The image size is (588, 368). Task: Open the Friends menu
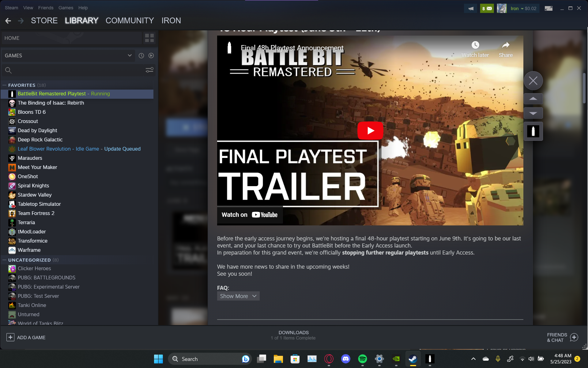[46, 8]
